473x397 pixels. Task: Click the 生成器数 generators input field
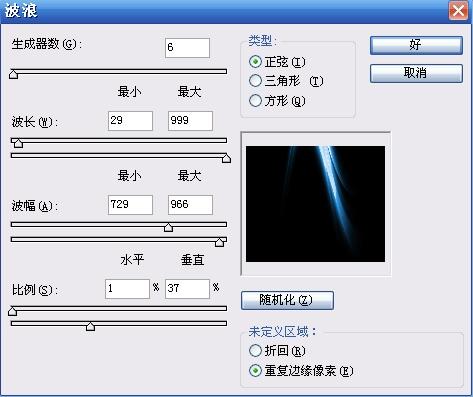pos(187,48)
